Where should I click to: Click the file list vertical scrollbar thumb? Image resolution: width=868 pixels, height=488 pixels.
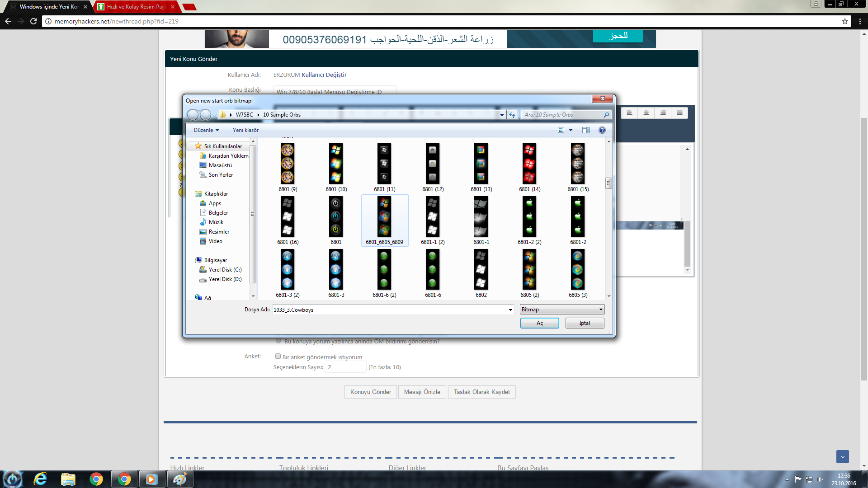[x=609, y=183]
